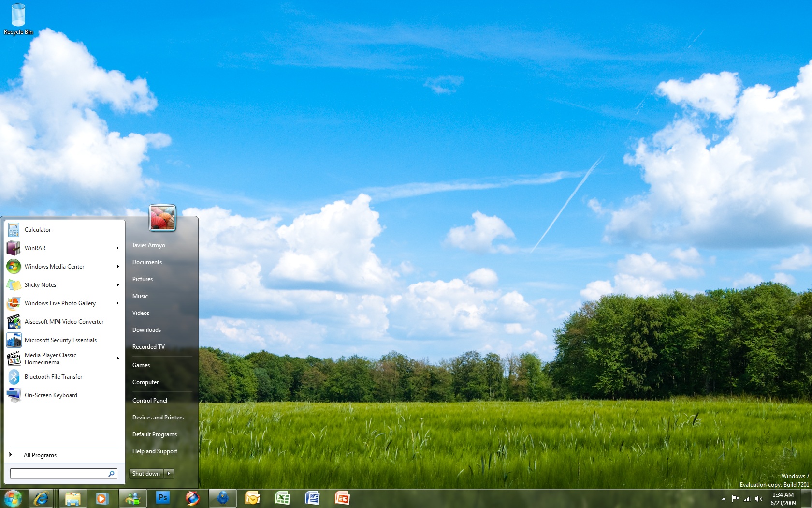Open the blue bird Twitter app icon
This screenshot has width=812, height=508.
[x=223, y=498]
